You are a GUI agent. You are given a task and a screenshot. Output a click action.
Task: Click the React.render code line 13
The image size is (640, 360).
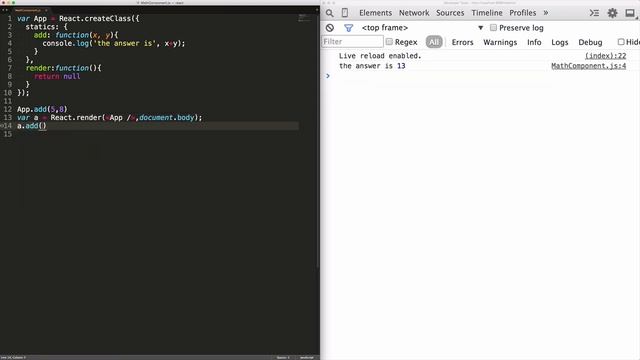click(x=109, y=118)
